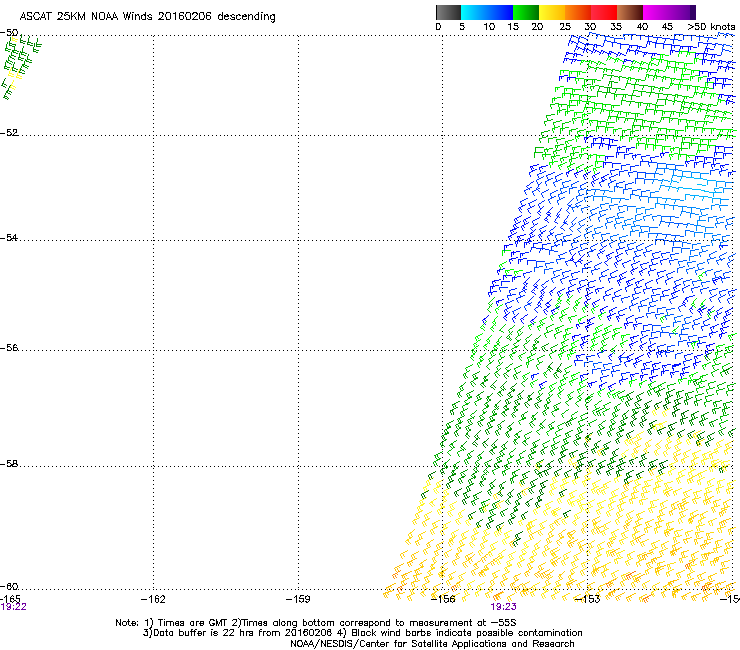Viewport: 740px width, 650px height.
Task: Click the purple '19:22' time stamp
Action: 13,607
